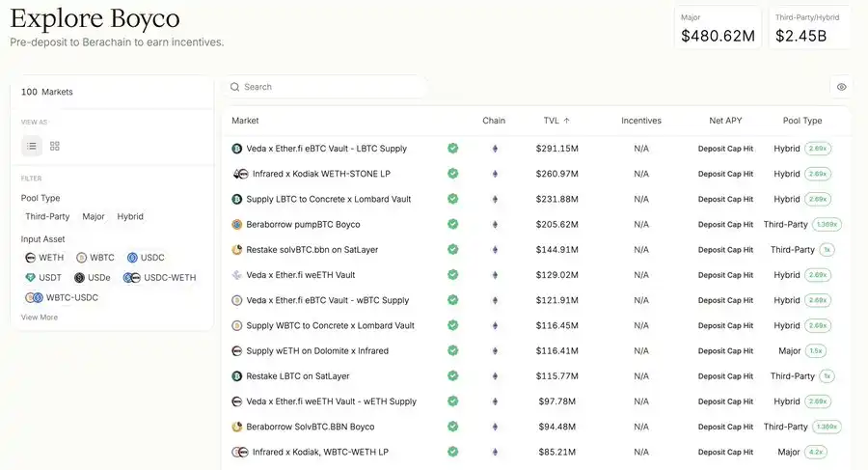Click Ethereum chain icon for Restake solvBTC.bbn row

[x=496, y=249]
